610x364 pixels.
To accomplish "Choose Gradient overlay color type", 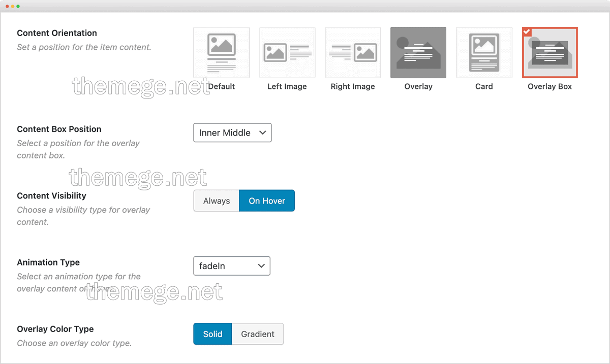I will point(258,334).
